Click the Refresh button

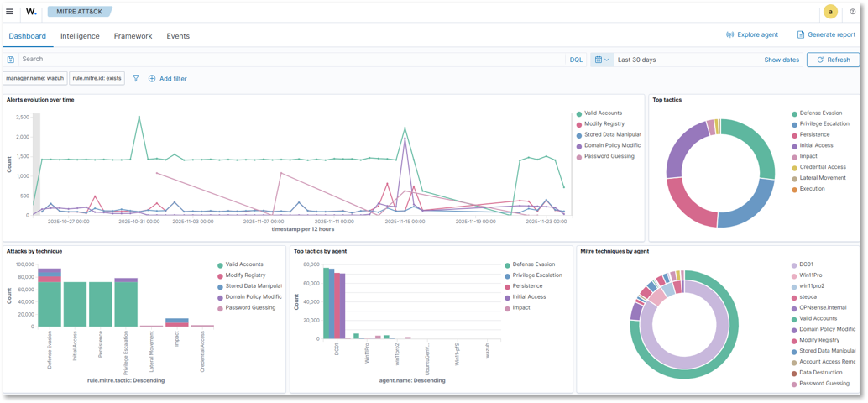(832, 60)
